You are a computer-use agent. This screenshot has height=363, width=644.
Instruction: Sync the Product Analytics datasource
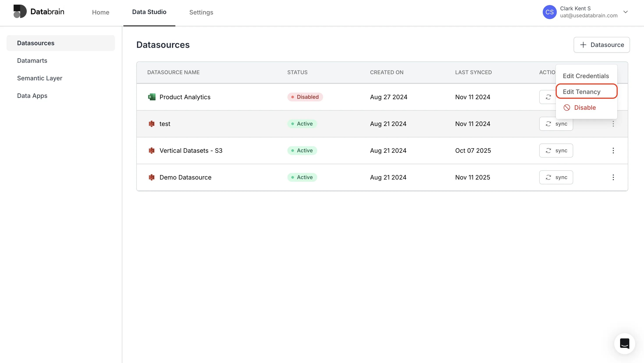[x=548, y=97]
